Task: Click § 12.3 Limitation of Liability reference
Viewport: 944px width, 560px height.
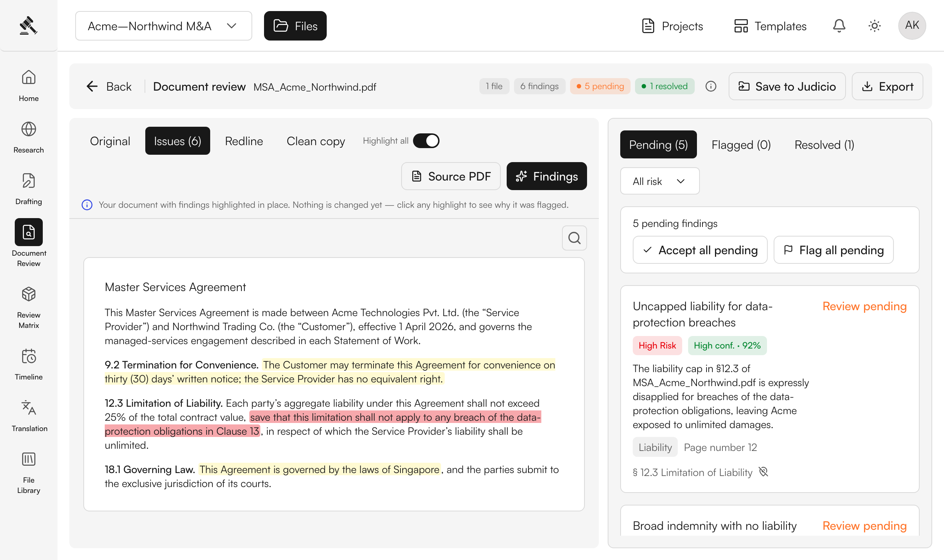Action: [693, 472]
